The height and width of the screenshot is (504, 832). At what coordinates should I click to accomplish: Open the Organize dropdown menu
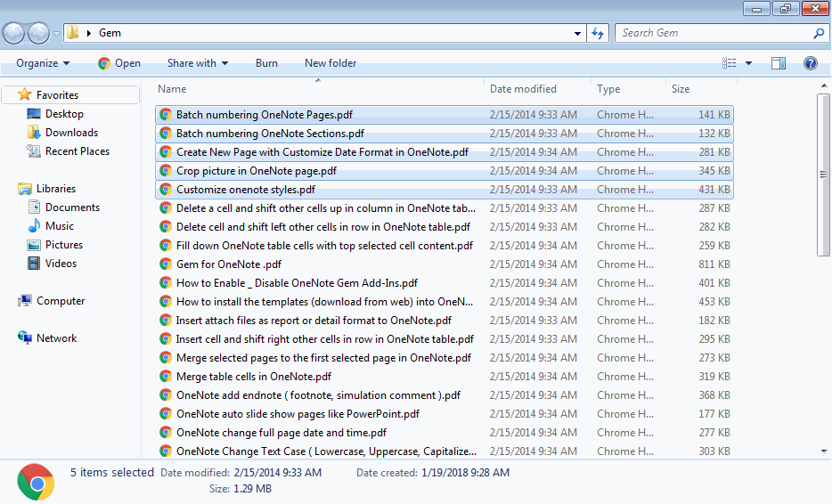pos(43,63)
